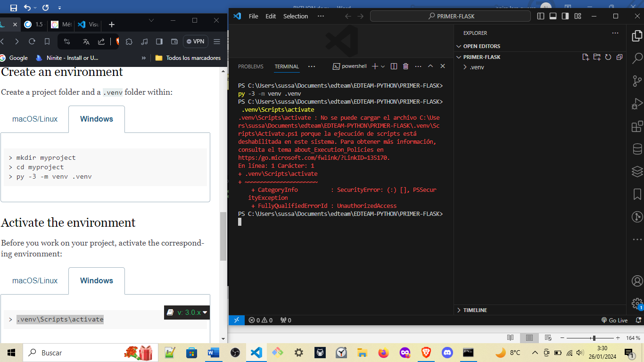Click Go Live in status bar

pos(614,320)
